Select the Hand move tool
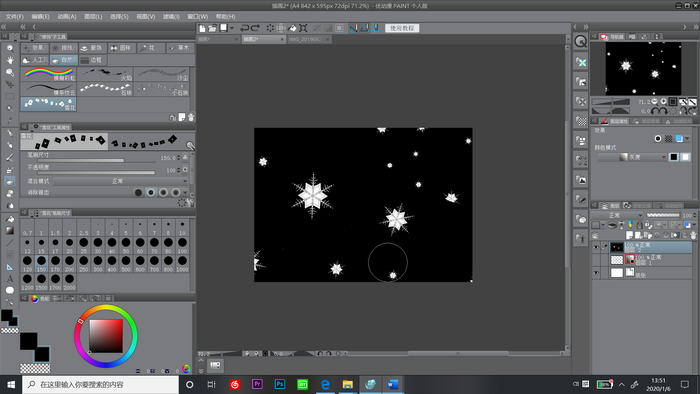The image size is (700, 394). [10, 60]
